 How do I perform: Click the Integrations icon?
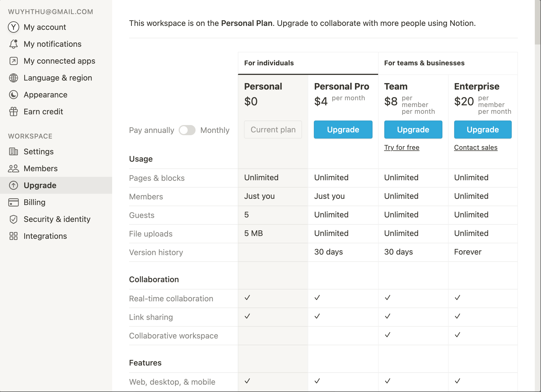[14, 235]
